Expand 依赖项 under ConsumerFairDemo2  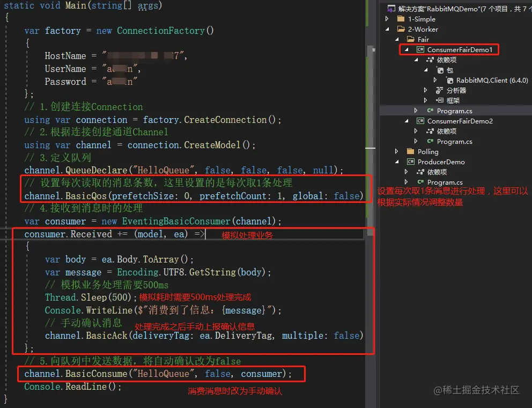pyautogui.click(x=416, y=131)
